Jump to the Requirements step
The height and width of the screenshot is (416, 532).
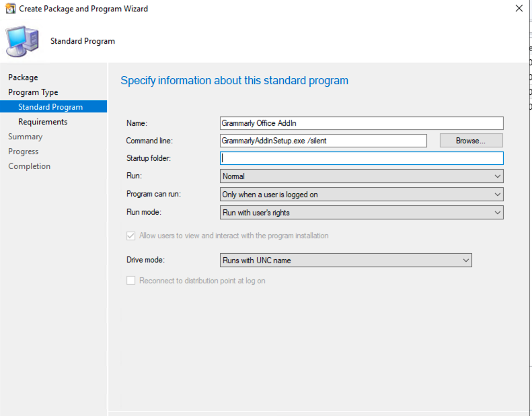tap(43, 122)
